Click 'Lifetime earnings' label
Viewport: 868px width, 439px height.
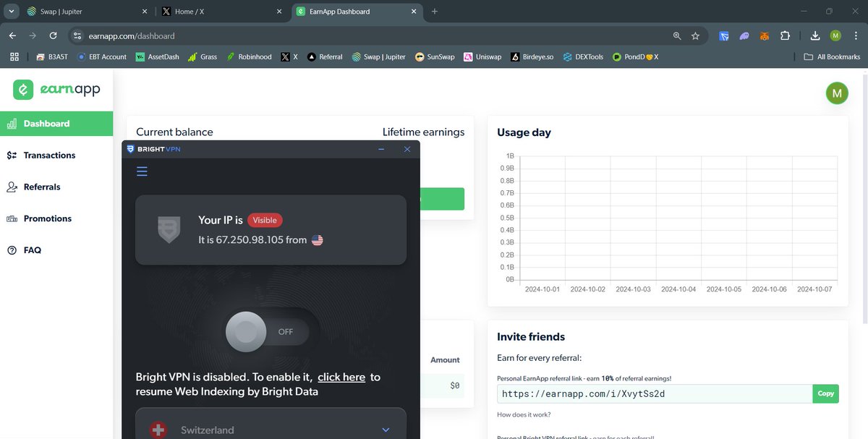(423, 132)
